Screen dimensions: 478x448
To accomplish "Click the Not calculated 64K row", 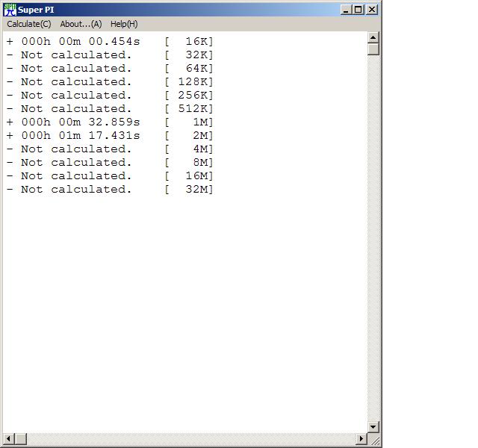I will point(110,68).
